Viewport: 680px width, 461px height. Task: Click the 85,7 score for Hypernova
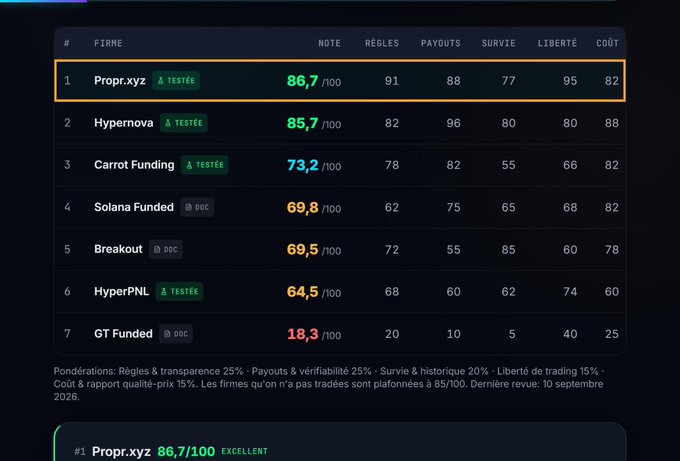(302, 123)
